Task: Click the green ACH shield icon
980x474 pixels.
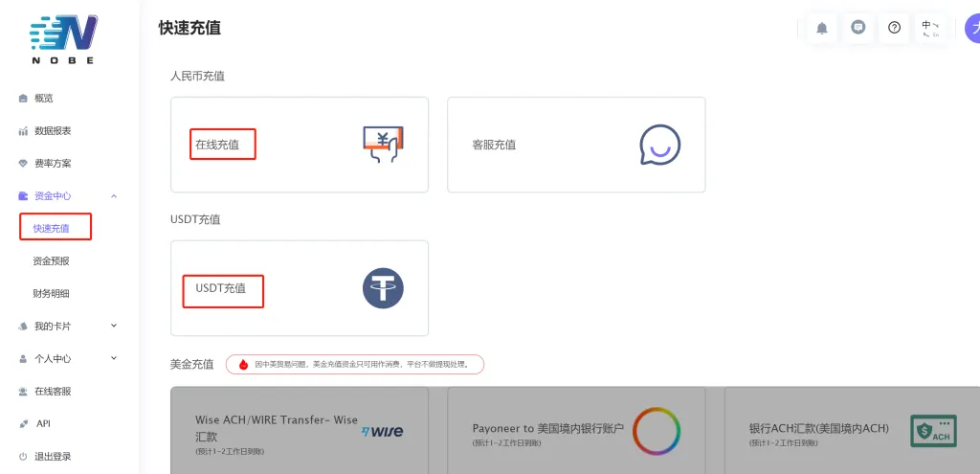Action: 933,432
